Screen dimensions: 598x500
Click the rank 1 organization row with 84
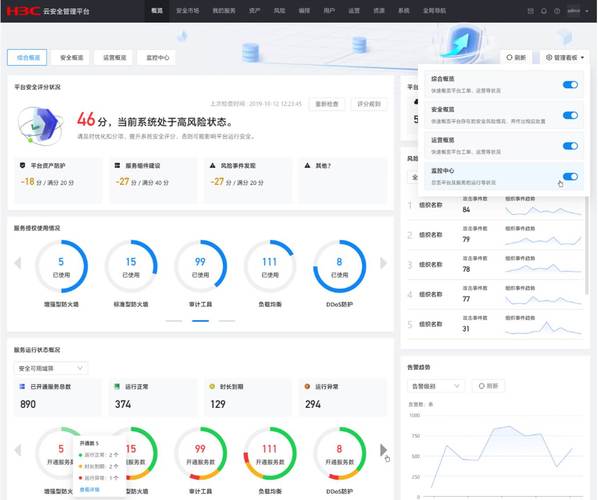point(495,205)
